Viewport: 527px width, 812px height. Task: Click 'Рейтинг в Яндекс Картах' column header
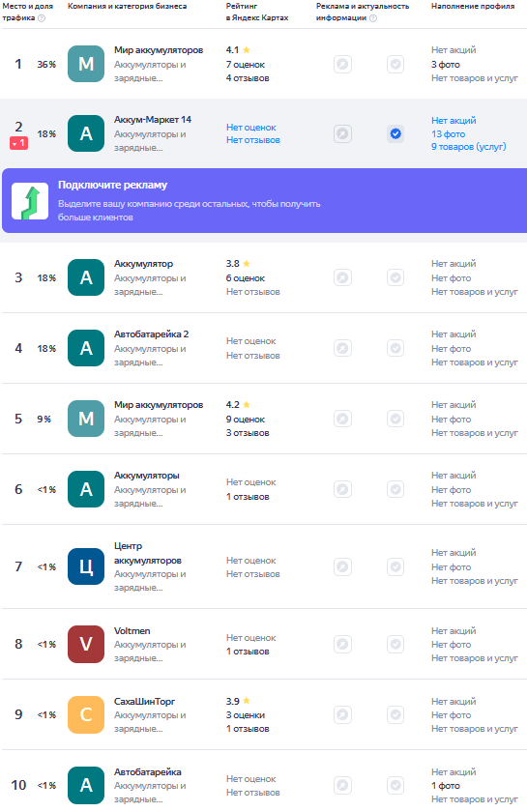coord(257,12)
